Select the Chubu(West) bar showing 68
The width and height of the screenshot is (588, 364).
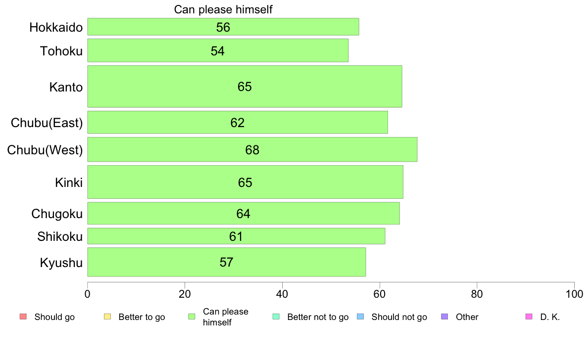252,149
